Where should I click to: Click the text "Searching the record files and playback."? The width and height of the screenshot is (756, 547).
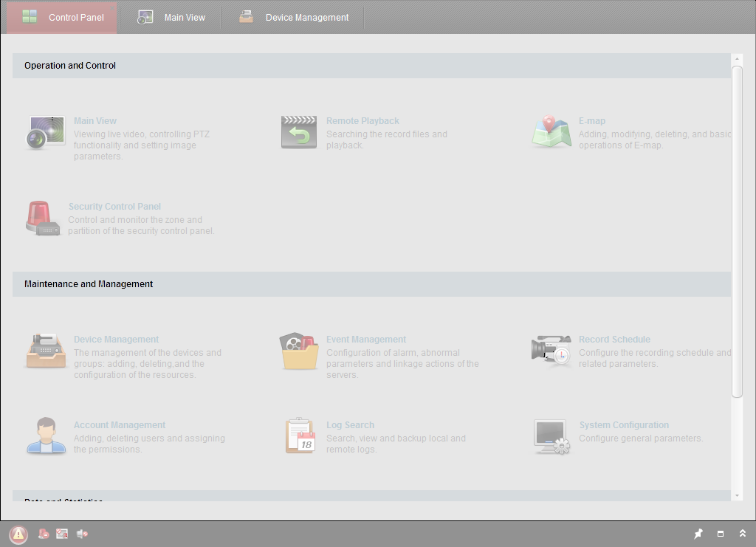(x=387, y=140)
